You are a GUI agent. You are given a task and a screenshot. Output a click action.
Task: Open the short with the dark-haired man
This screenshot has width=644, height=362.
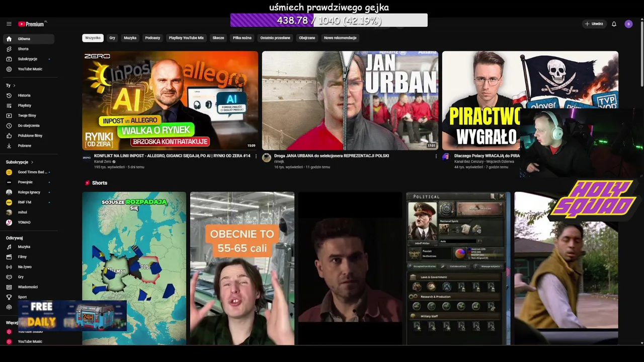[350, 268]
